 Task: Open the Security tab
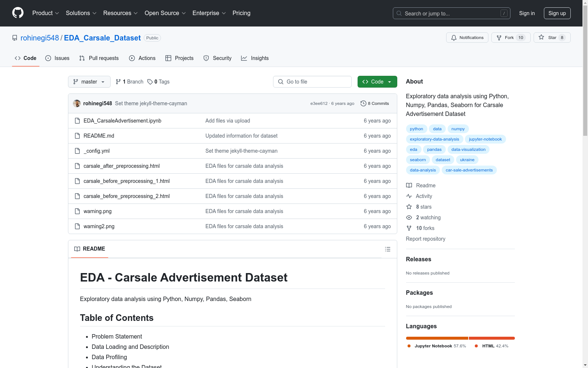[218, 58]
